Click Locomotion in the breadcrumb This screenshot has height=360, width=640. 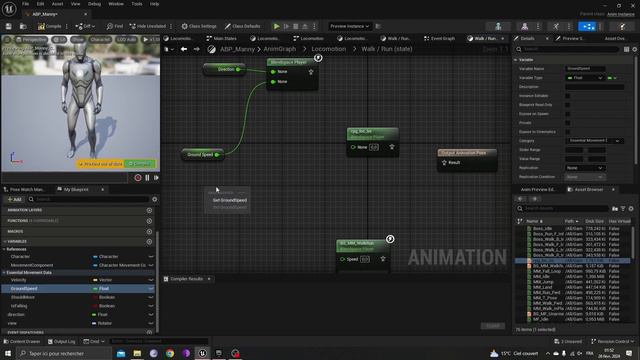pyautogui.click(x=329, y=49)
